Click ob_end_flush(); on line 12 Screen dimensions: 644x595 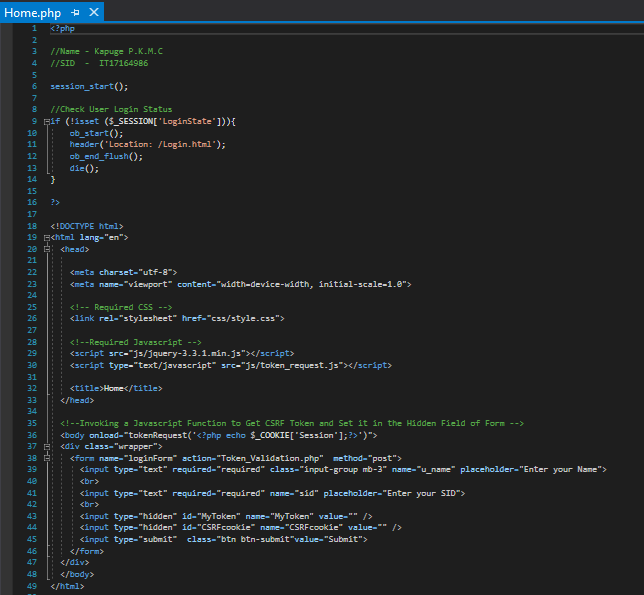click(x=106, y=156)
